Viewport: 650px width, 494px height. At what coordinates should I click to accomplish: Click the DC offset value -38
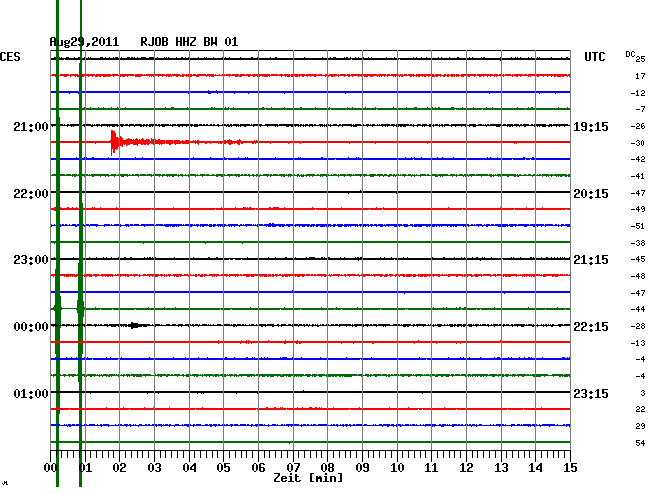[x=638, y=243]
